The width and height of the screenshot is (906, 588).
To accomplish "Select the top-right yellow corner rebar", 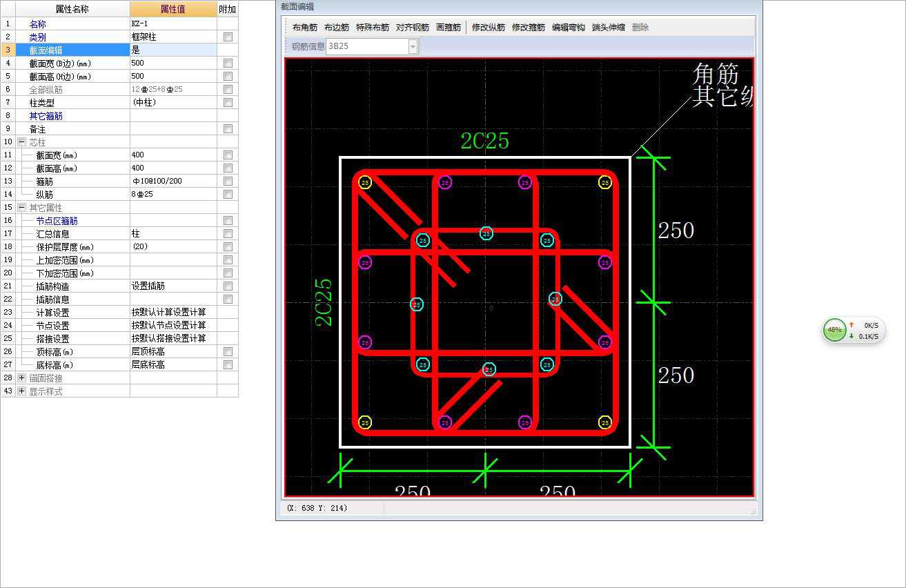I will click(x=605, y=182).
